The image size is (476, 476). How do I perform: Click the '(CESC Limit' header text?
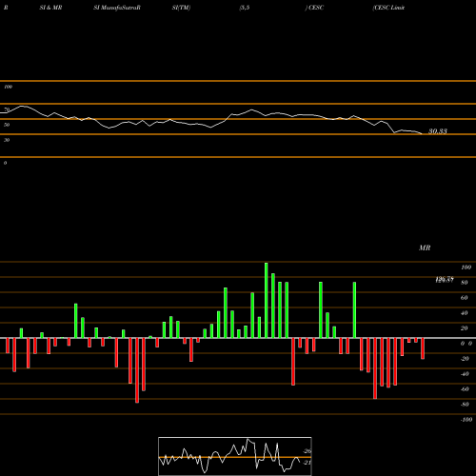pos(388,8)
